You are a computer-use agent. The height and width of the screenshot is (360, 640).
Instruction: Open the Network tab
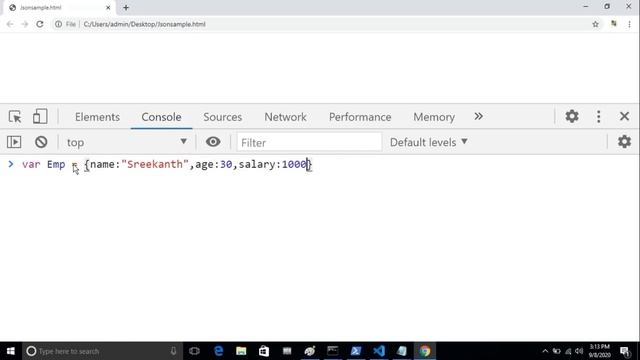(x=285, y=117)
